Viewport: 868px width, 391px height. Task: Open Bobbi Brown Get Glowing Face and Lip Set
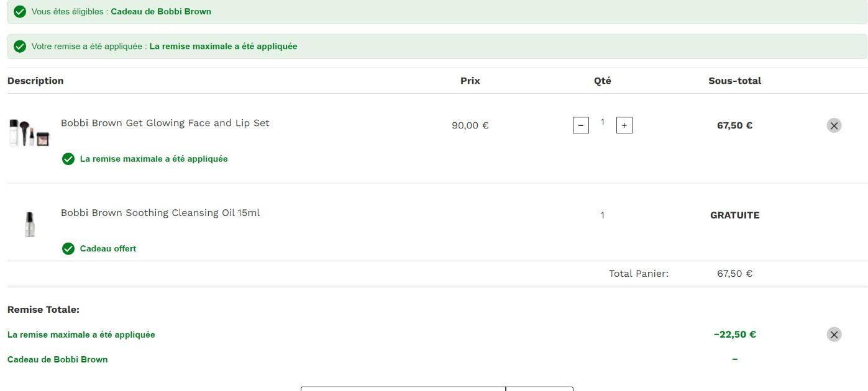[x=165, y=123]
